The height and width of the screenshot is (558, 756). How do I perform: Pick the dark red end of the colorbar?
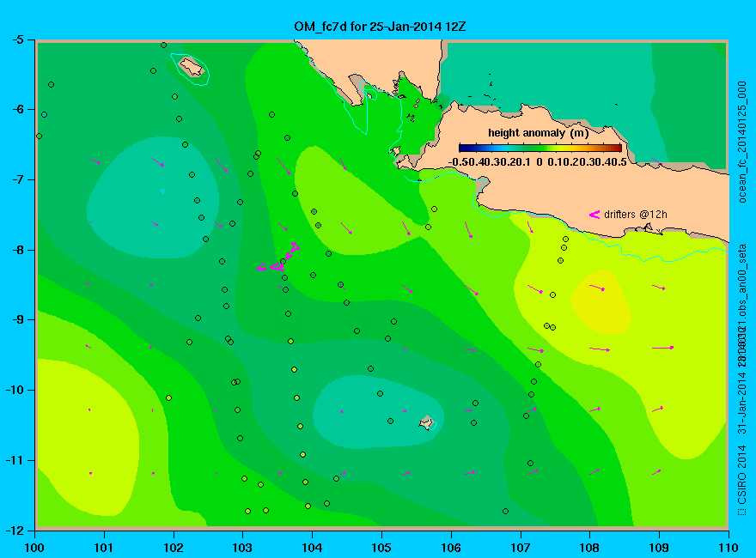618,148
